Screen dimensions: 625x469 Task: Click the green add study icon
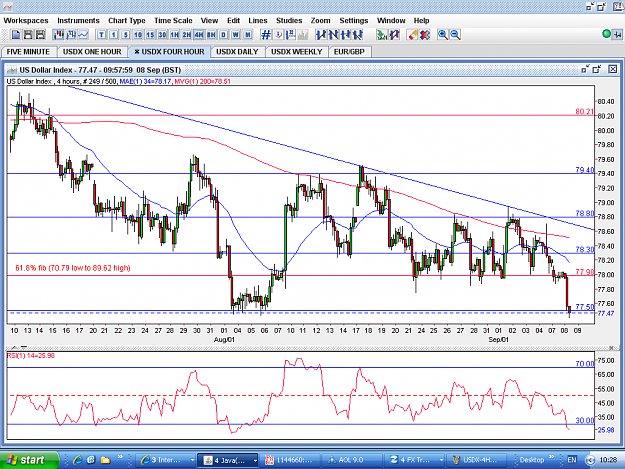point(382,35)
